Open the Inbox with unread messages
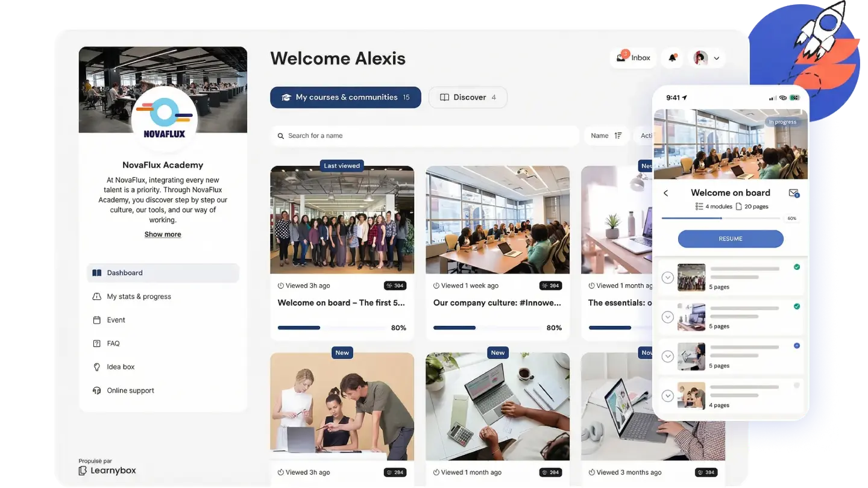This screenshot has width=868, height=488. pos(633,57)
